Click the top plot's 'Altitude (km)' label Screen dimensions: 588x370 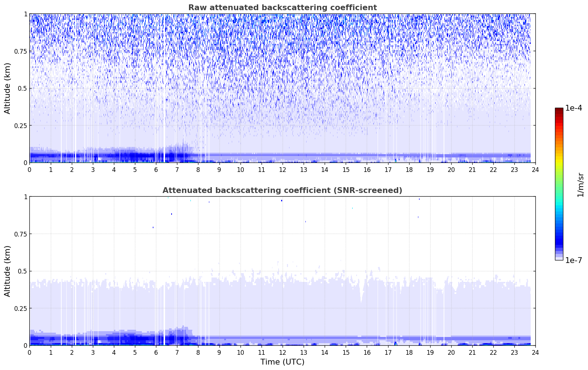point(8,88)
